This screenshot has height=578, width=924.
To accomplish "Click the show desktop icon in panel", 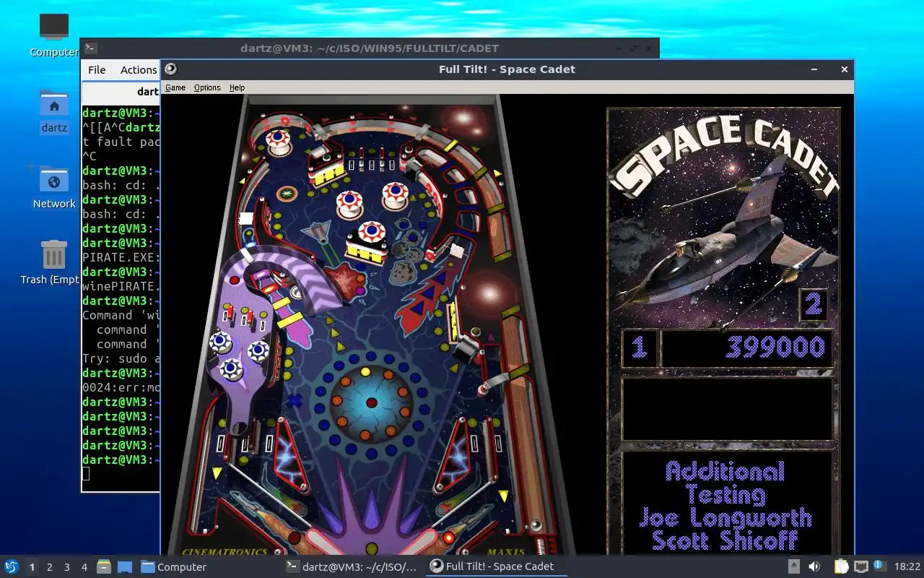I will (124, 566).
